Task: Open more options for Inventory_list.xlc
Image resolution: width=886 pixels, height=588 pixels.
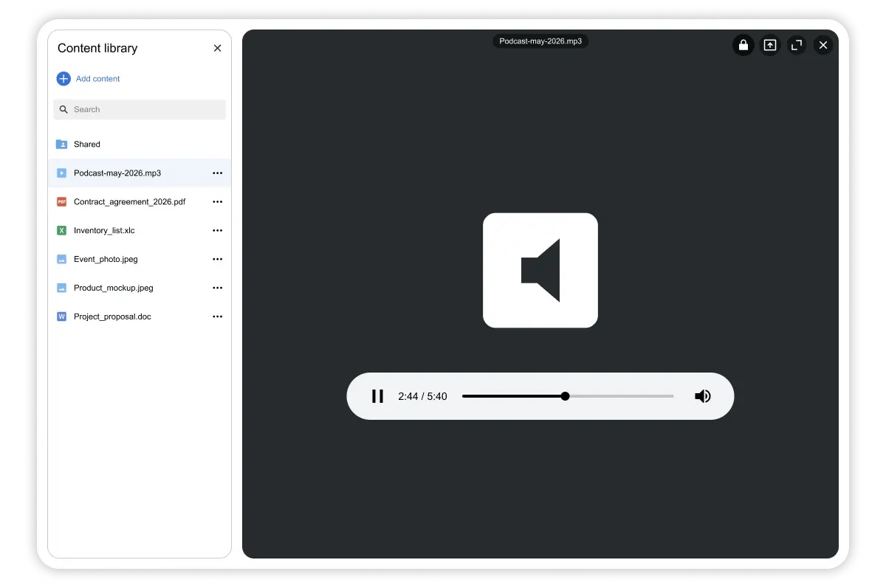Action: (217, 230)
